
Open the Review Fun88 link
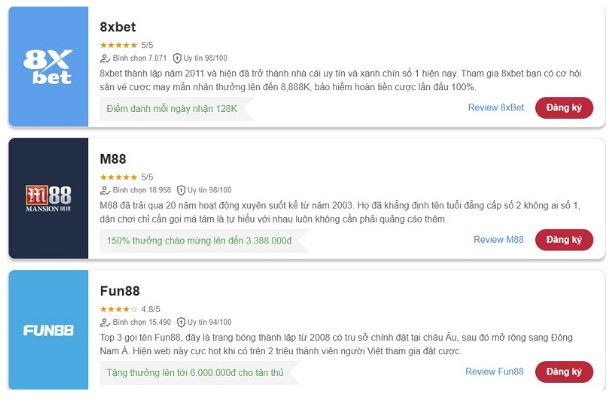[494, 372]
